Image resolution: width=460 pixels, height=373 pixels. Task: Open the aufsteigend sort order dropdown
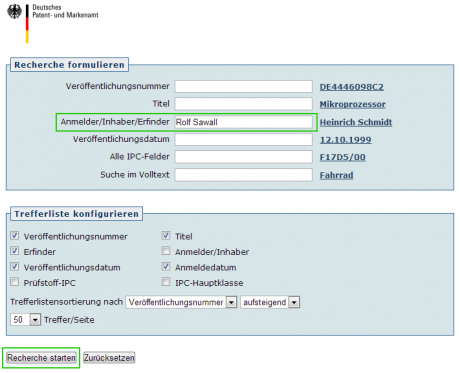tap(270, 302)
